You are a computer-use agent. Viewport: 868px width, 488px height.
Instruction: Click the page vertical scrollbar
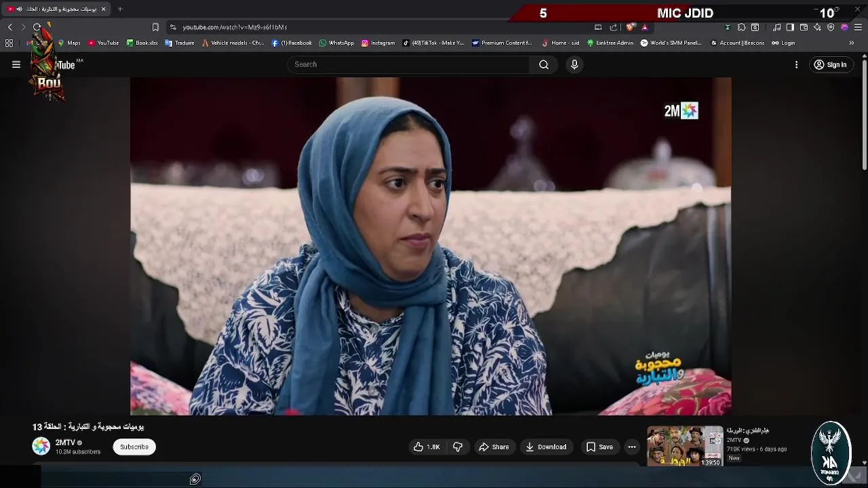864,115
